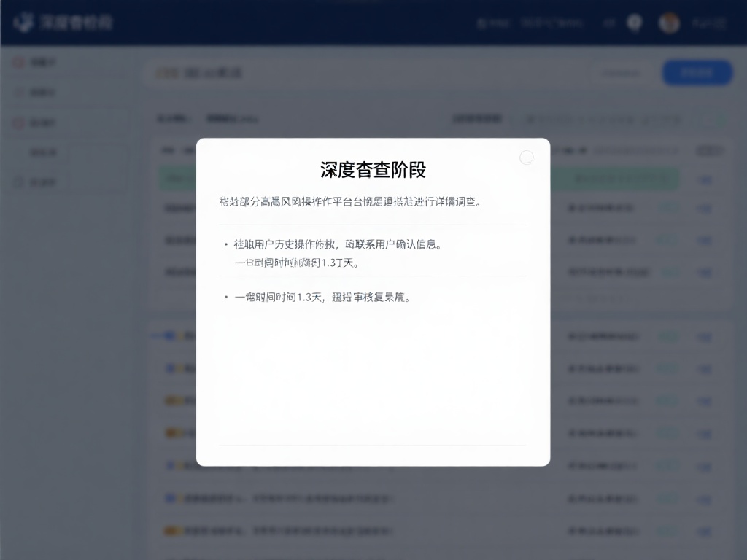
Task: Click the 深度查检段 app logo icon
Action: pyautogui.click(x=28, y=23)
